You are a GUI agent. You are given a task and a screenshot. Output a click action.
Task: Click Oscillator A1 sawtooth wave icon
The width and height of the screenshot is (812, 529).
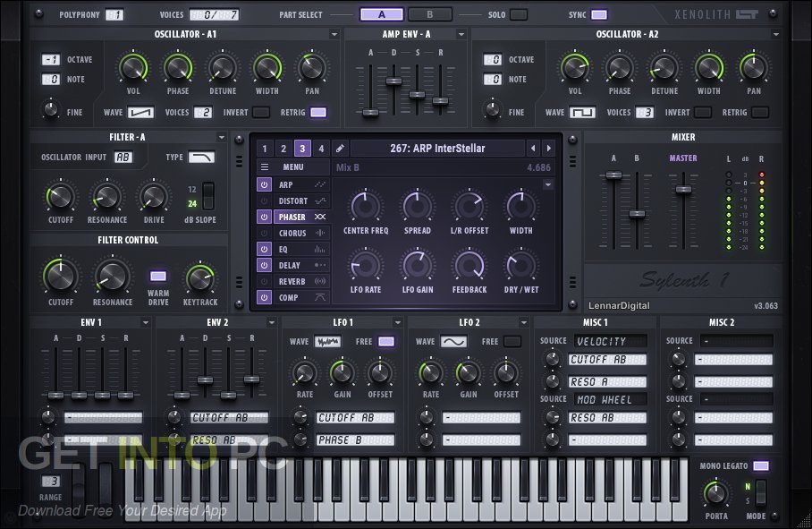(141, 113)
